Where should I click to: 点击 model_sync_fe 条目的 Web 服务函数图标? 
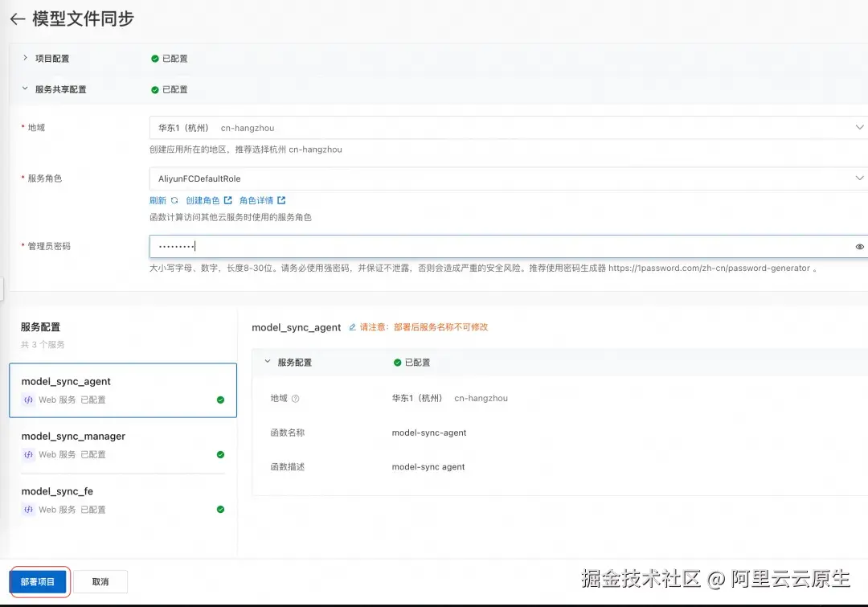(x=28, y=509)
